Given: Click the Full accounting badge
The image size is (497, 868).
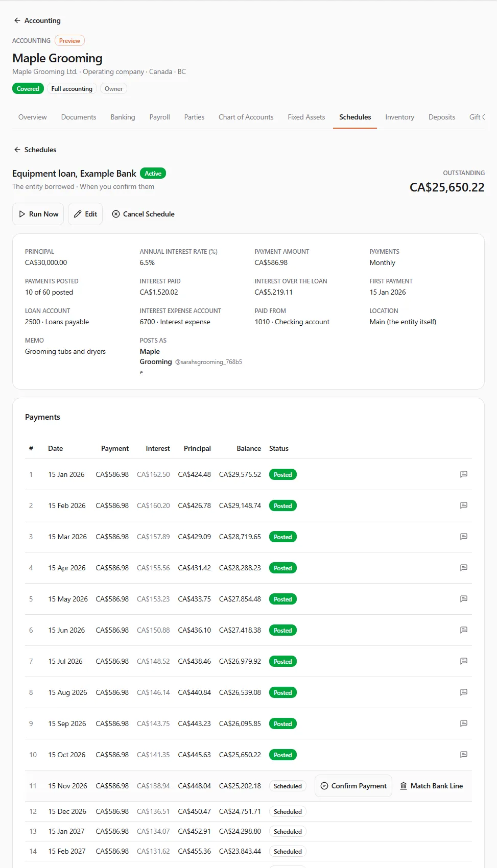Looking at the screenshot, I should click(x=72, y=89).
